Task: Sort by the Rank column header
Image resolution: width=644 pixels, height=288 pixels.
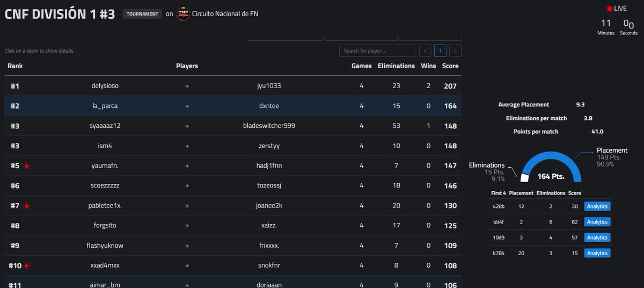Action: click(x=15, y=66)
